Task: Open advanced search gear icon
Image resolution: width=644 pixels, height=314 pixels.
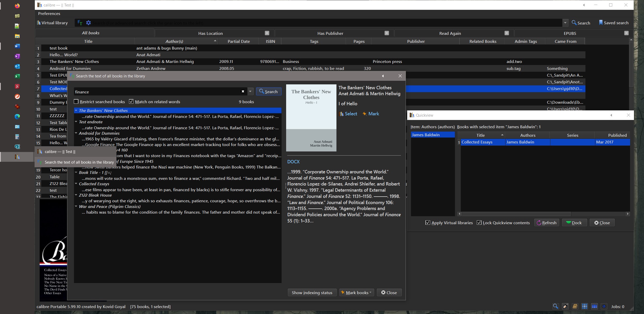Action: [x=88, y=23]
